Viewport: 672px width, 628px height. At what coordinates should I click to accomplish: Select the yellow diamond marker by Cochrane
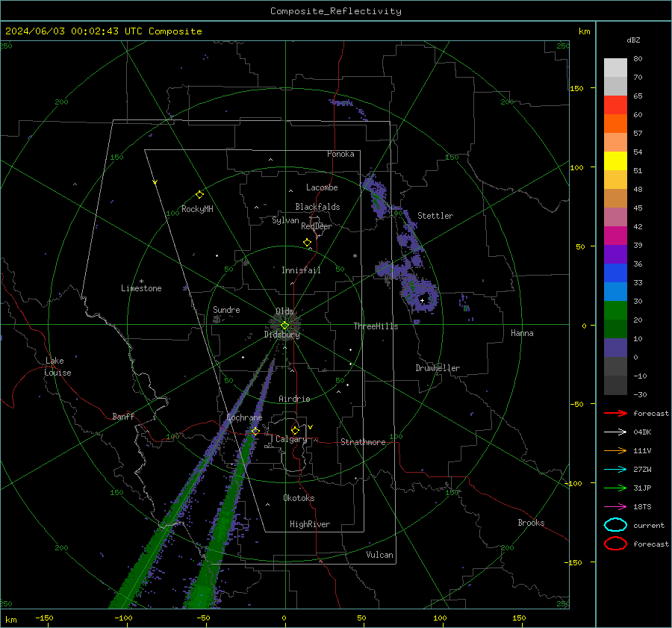coord(255,431)
